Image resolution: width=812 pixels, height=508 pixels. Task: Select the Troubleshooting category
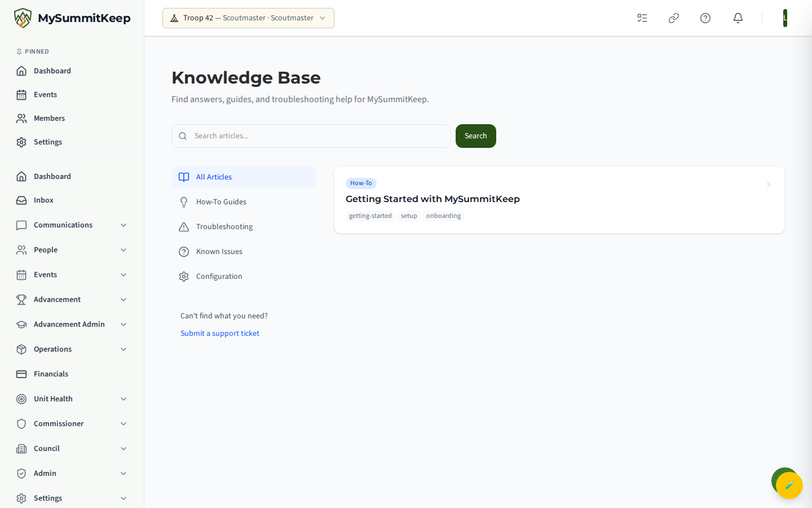[x=244, y=227]
